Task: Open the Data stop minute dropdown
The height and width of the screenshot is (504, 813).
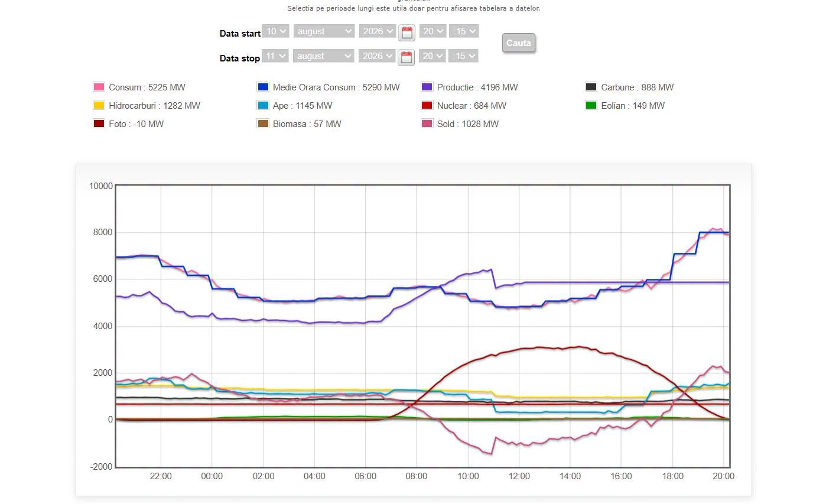Action: (464, 56)
